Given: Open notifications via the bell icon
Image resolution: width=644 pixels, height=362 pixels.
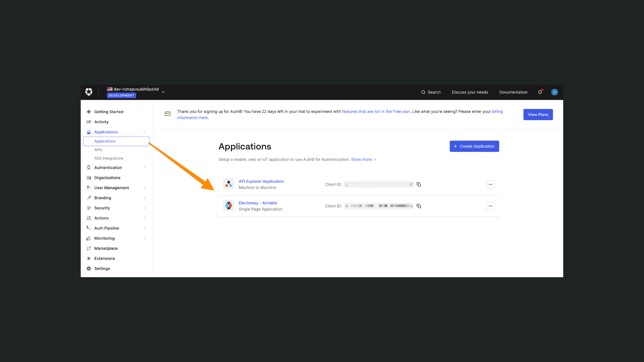Looking at the screenshot, I should pyautogui.click(x=540, y=92).
